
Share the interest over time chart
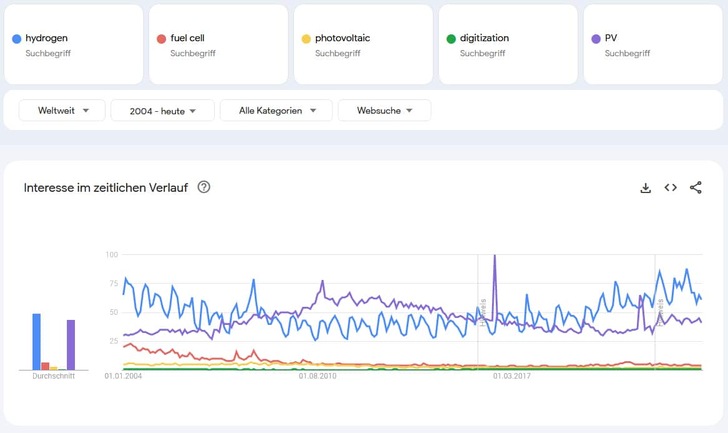[x=696, y=187]
